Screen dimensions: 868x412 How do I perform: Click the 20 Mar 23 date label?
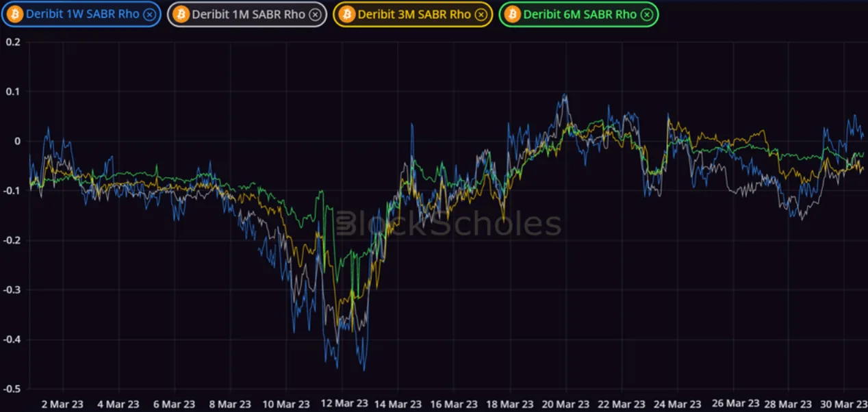click(567, 404)
